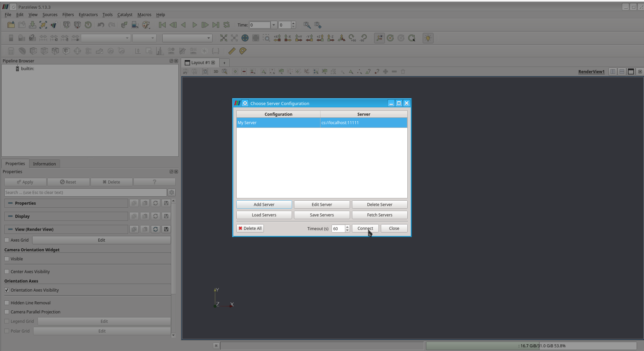Split RenderView1 vertically icon
Viewport: 644px width, 351px height.
tap(622, 71)
